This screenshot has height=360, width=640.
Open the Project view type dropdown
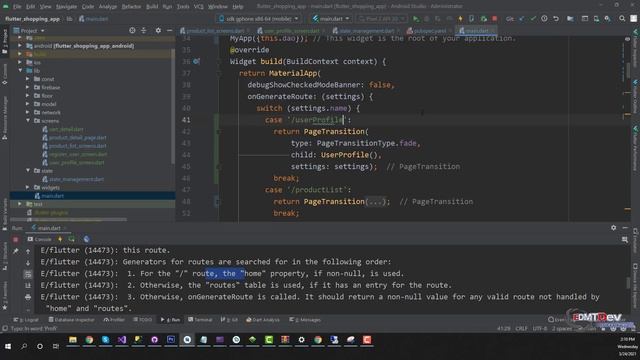pyautogui.click(x=29, y=31)
